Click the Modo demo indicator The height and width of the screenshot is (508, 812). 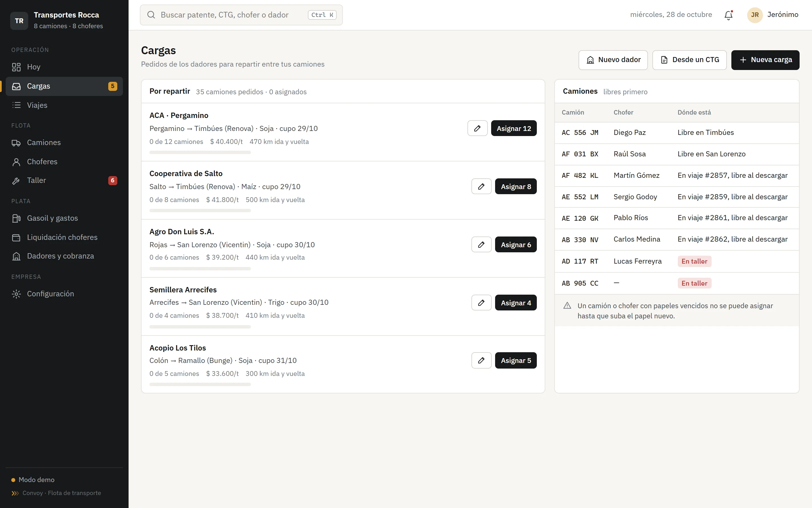pos(33,480)
